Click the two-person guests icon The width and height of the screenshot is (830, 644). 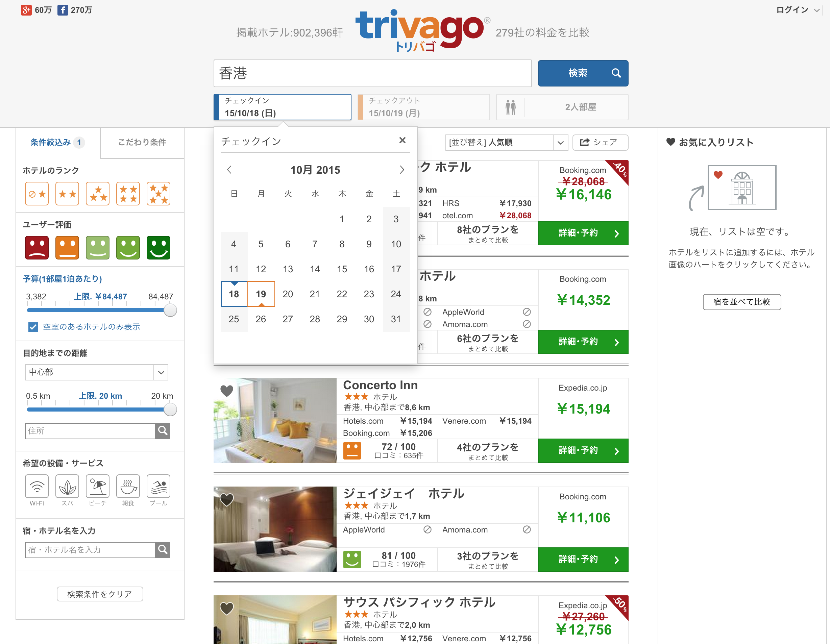[x=510, y=107]
